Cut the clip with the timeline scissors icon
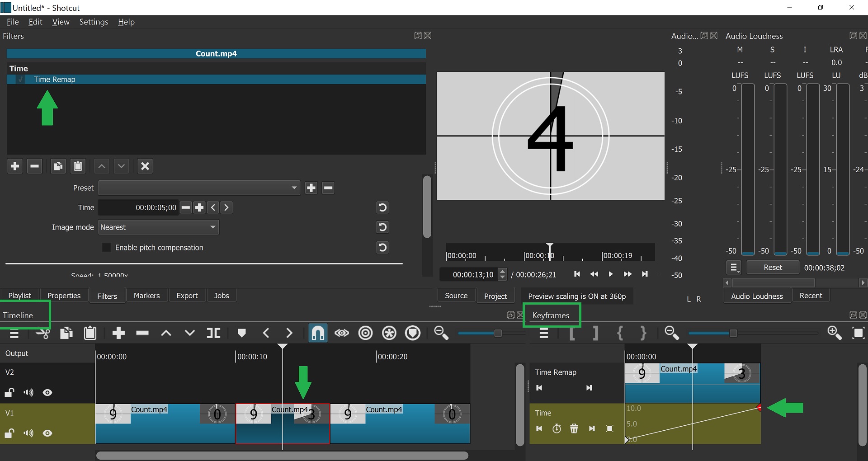 pos(42,334)
